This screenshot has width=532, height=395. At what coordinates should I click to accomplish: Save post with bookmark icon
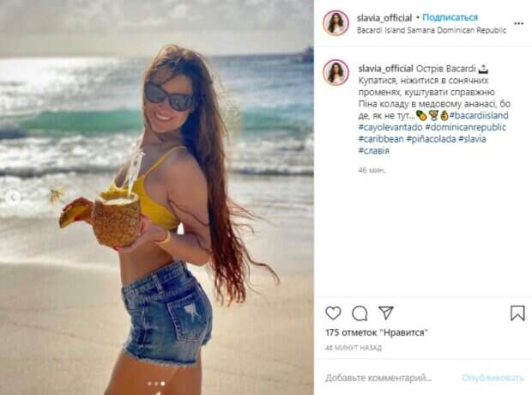[517, 313]
